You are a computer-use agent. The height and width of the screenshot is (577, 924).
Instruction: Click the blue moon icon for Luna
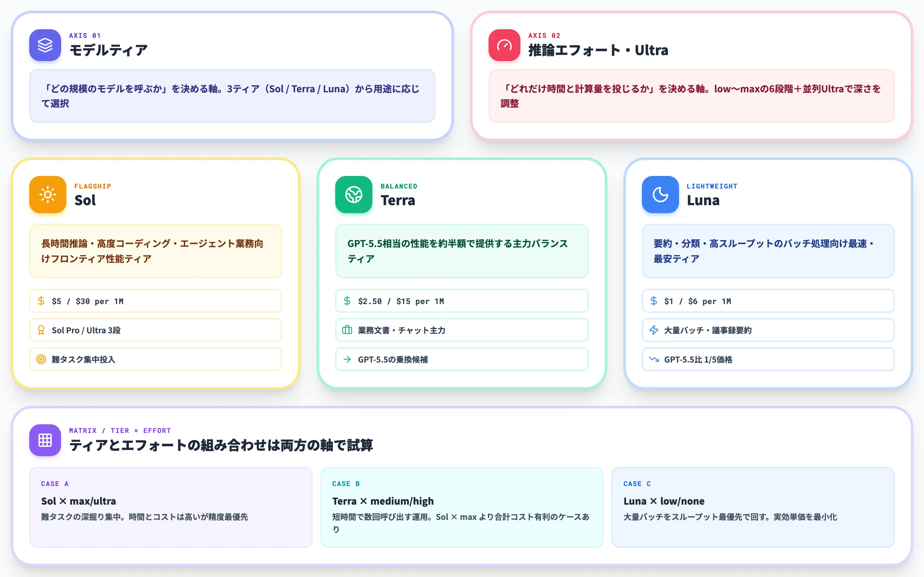(660, 194)
